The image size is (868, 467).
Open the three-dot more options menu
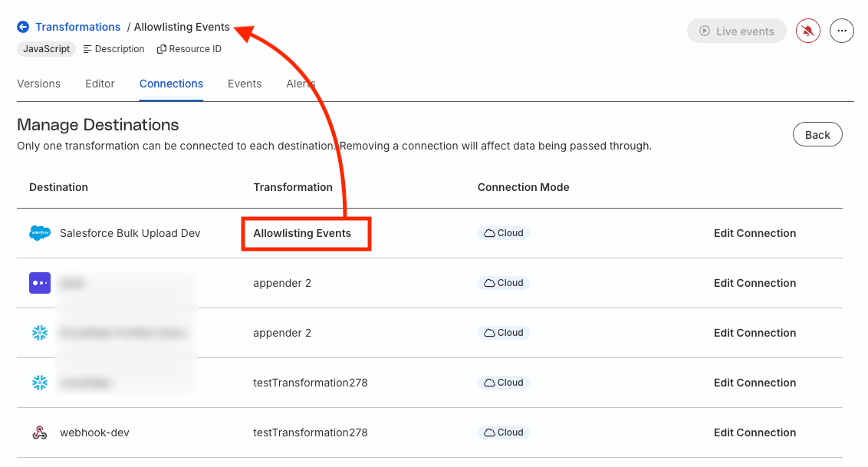(841, 31)
